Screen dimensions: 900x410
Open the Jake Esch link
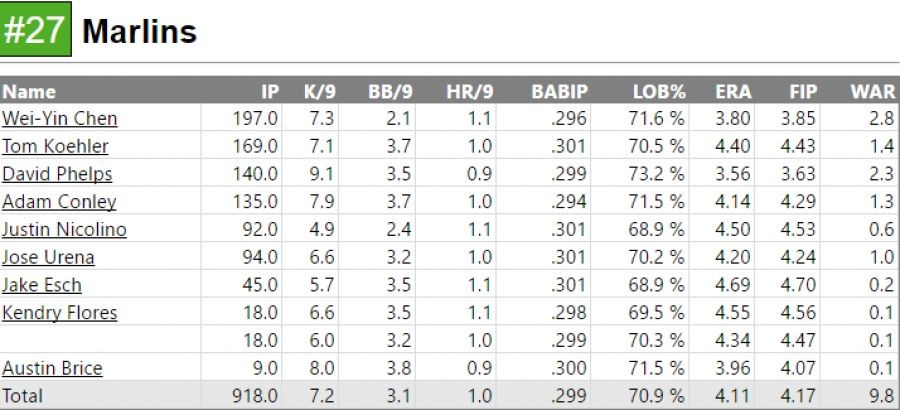point(42,285)
